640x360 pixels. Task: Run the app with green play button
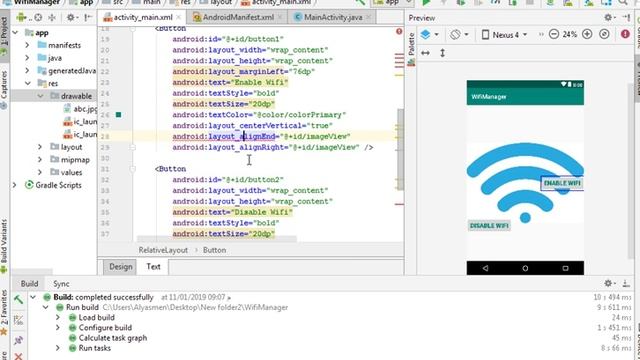(426, 2)
